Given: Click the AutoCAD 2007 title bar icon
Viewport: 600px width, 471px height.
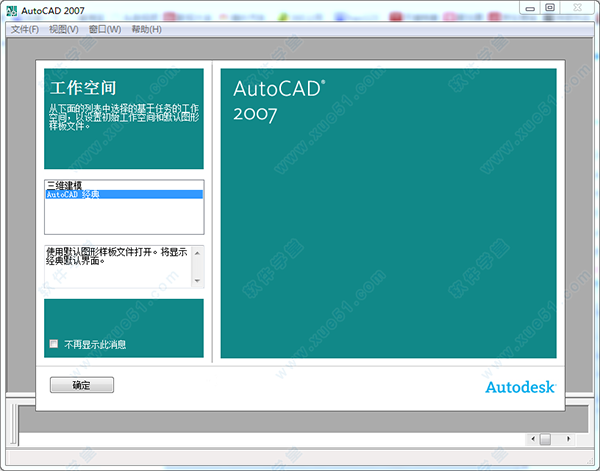Looking at the screenshot, I should [12, 11].
